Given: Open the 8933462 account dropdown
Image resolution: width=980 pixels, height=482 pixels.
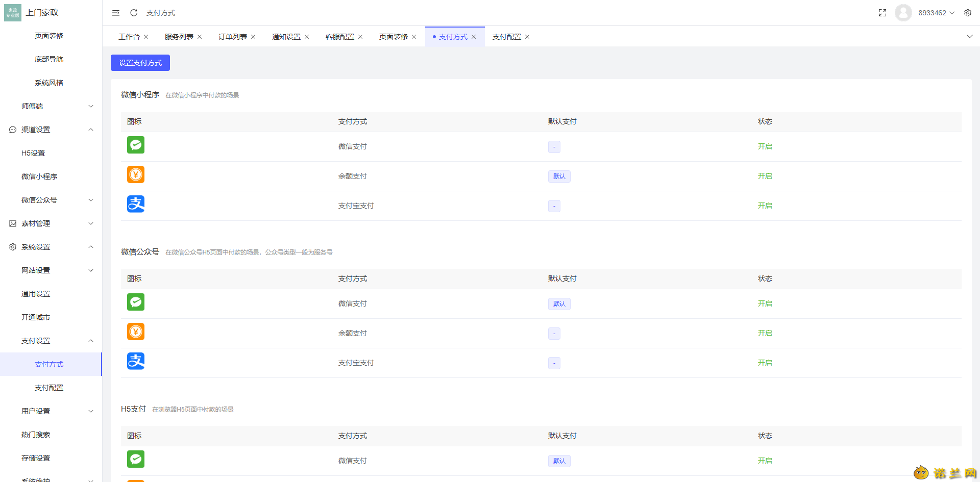Looking at the screenshot, I should pyautogui.click(x=936, y=13).
